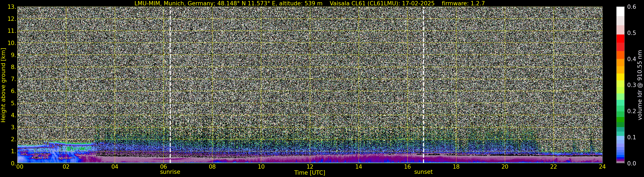Click the time axis tick label '12'
This screenshot has height=177, width=644.
click(x=310, y=167)
